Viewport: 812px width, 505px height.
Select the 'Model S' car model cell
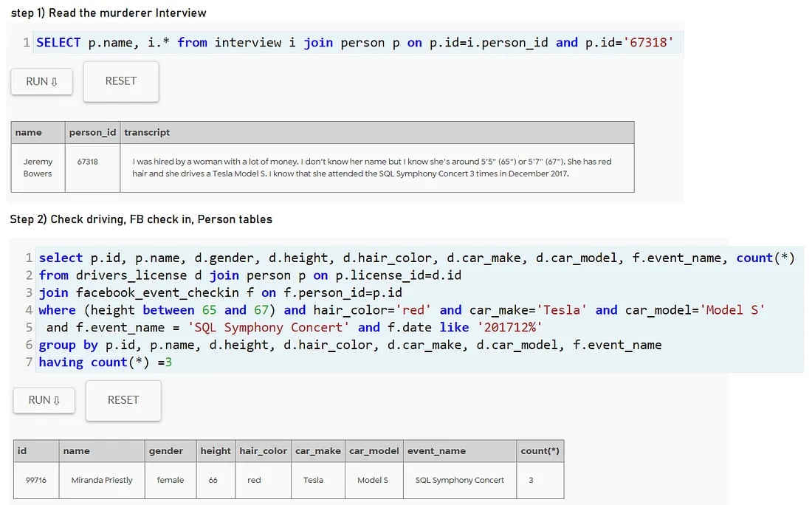374,480
